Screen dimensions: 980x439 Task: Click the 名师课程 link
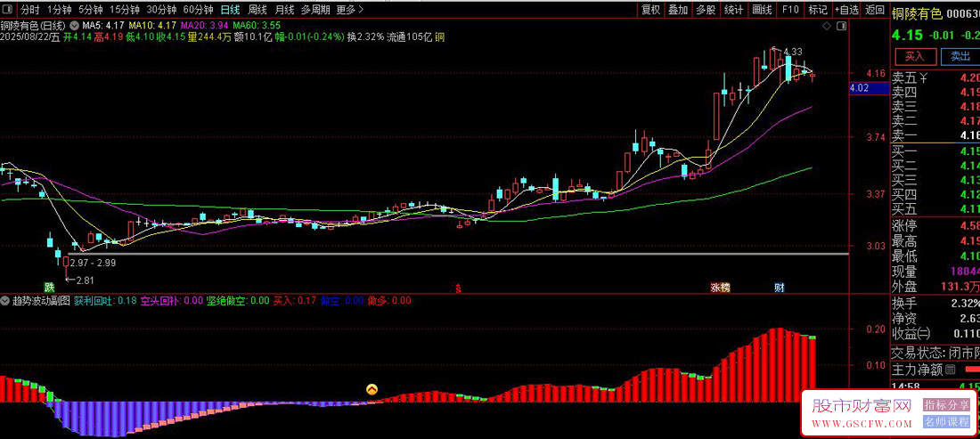[x=947, y=421]
